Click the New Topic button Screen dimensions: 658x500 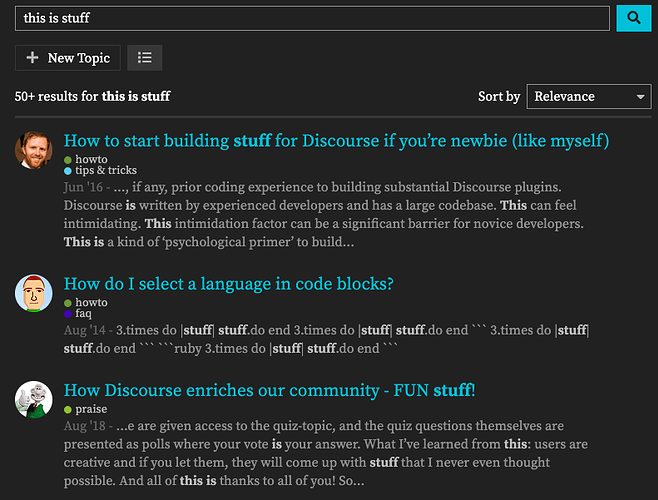(68, 58)
